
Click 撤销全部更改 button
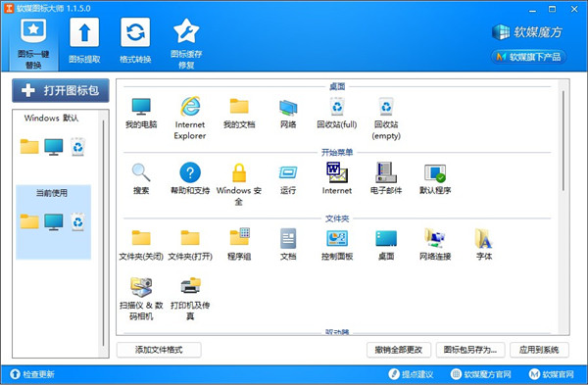(399, 350)
